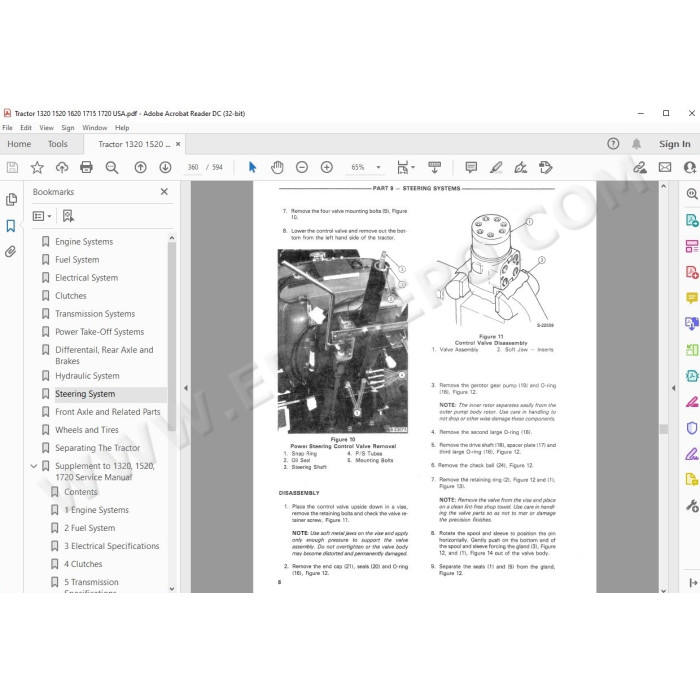This screenshot has width=700, height=700.
Task: Jump to Fuel System bookmark
Action: point(77,260)
